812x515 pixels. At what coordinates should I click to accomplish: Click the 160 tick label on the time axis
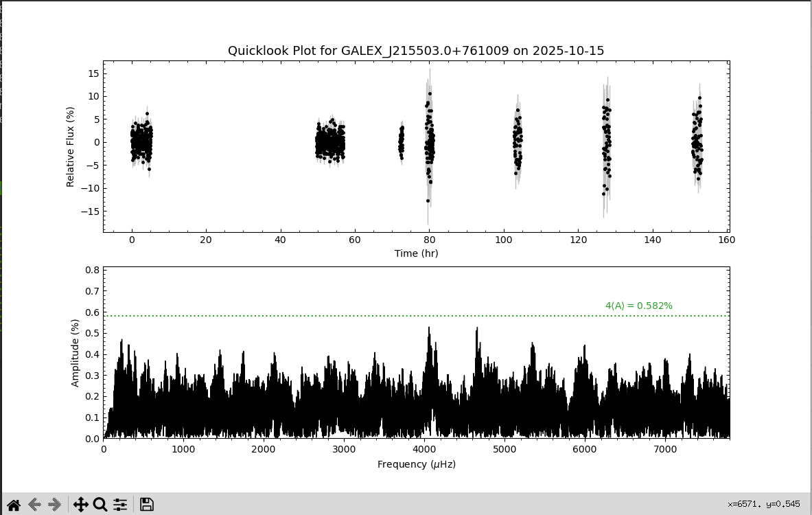click(726, 240)
